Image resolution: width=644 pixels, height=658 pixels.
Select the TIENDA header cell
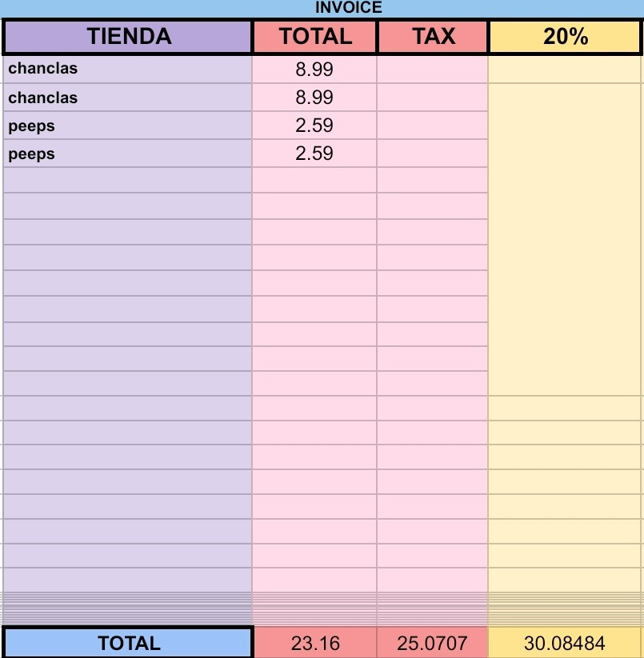pos(128,37)
